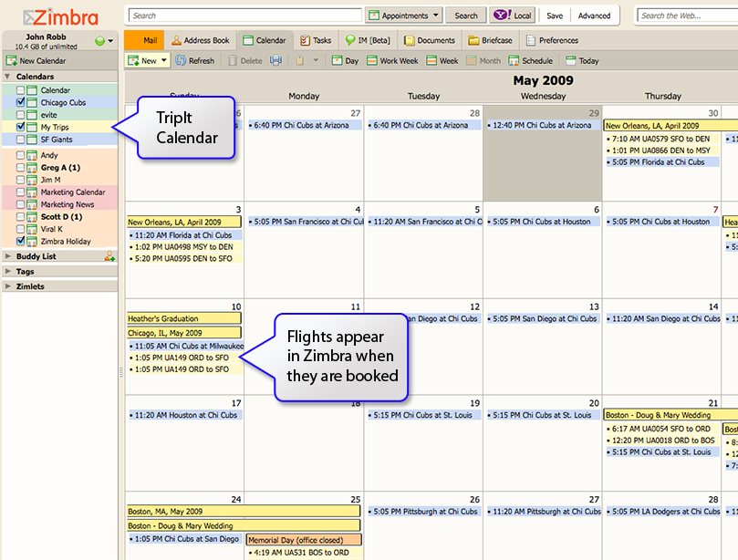Click the calendar icon beside evite

[x=32, y=115]
